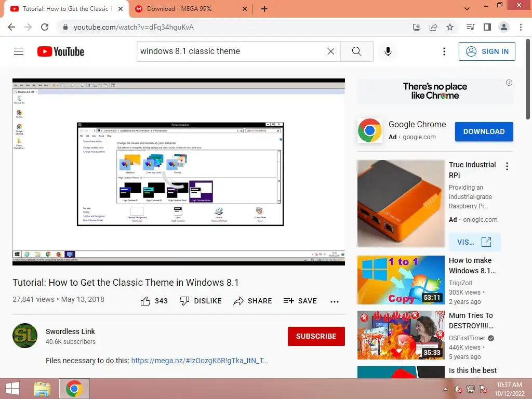Open the mega.nz link in description
Viewport: 532px width, 399px height.
pyautogui.click(x=200, y=361)
